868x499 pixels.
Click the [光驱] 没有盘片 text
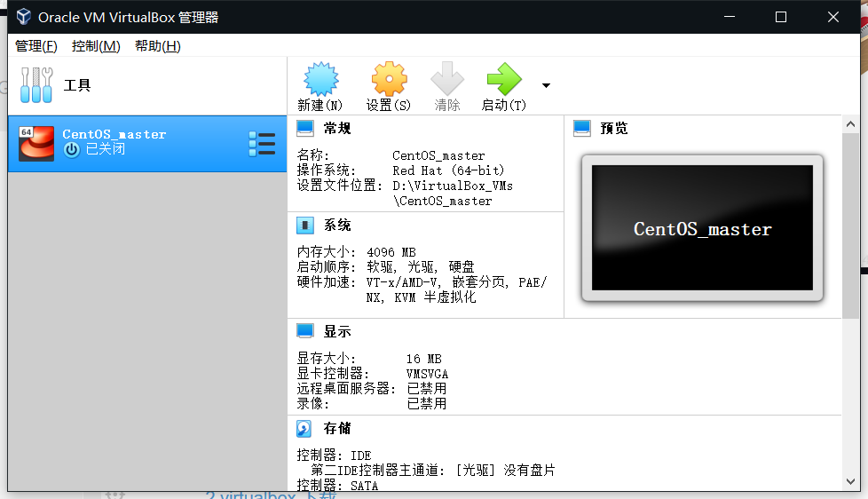coord(505,471)
